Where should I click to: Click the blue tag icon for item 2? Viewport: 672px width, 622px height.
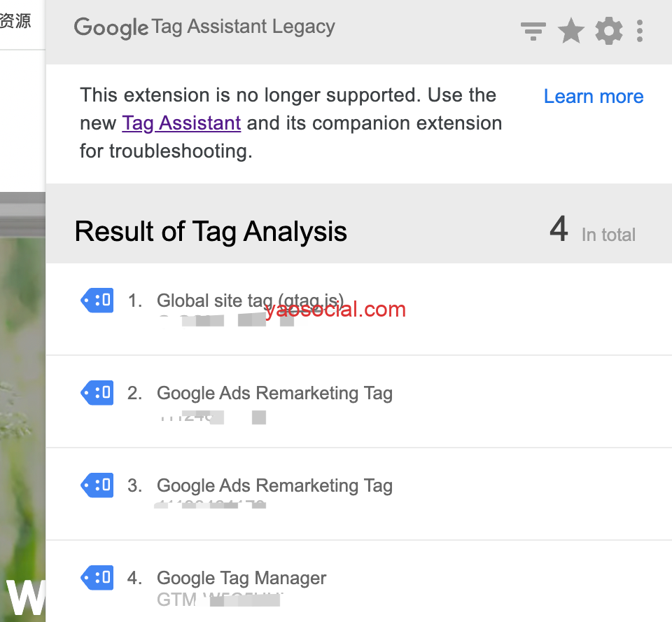(97, 393)
